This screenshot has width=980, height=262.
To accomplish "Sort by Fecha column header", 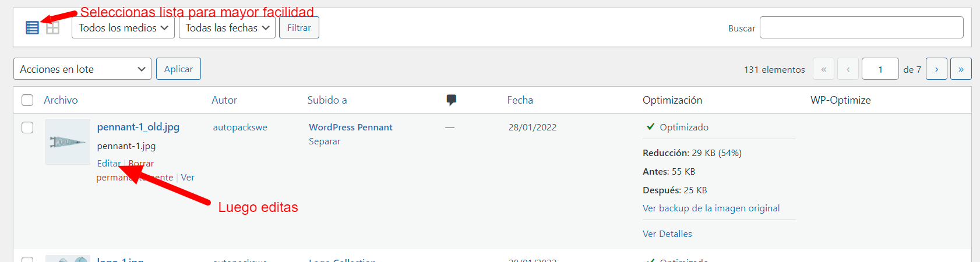I will (x=520, y=100).
